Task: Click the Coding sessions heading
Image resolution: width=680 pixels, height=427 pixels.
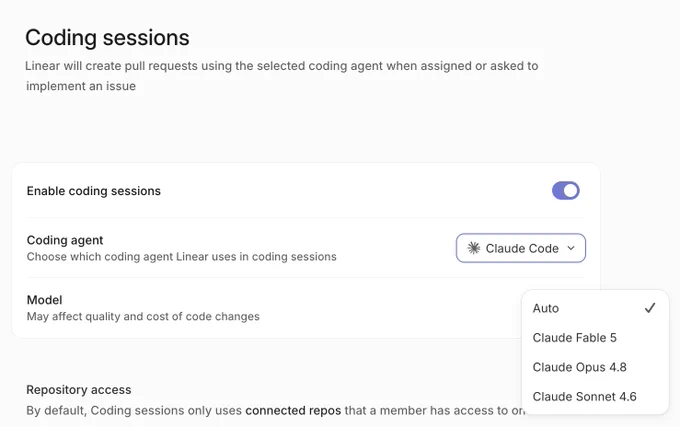Action: click(107, 38)
